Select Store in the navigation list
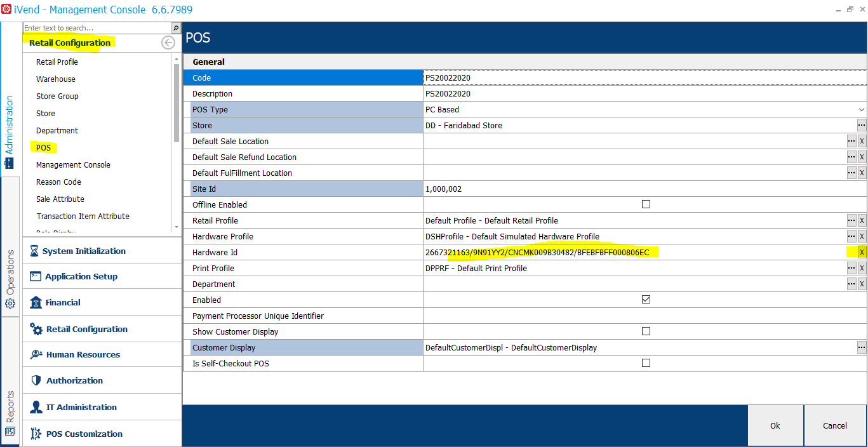 46,114
